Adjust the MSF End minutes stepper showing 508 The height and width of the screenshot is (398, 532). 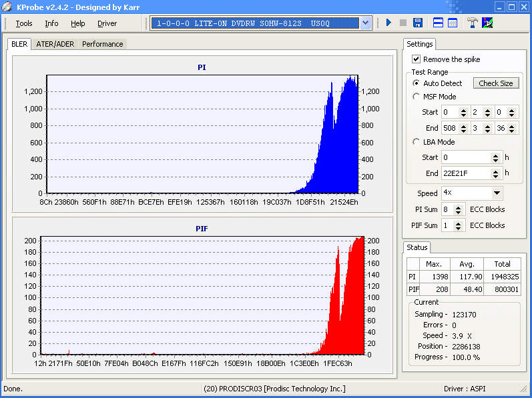(463, 128)
